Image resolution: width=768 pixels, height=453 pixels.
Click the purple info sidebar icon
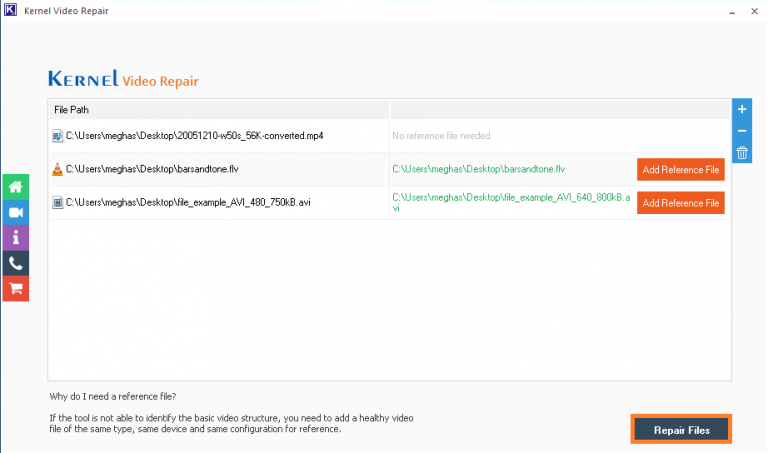point(16,238)
